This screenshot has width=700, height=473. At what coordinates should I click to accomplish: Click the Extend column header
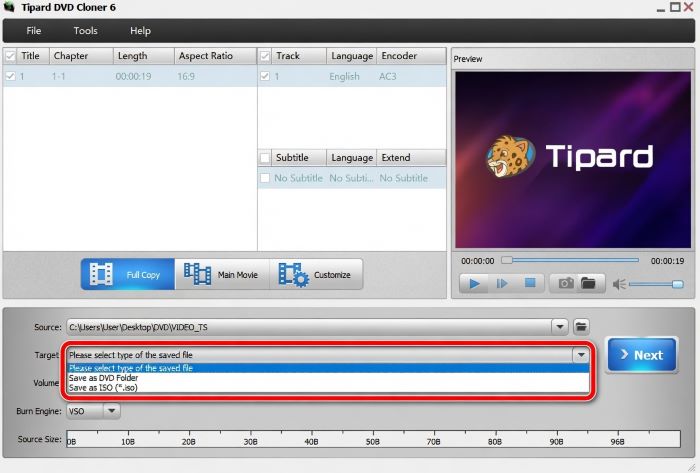[x=411, y=158]
